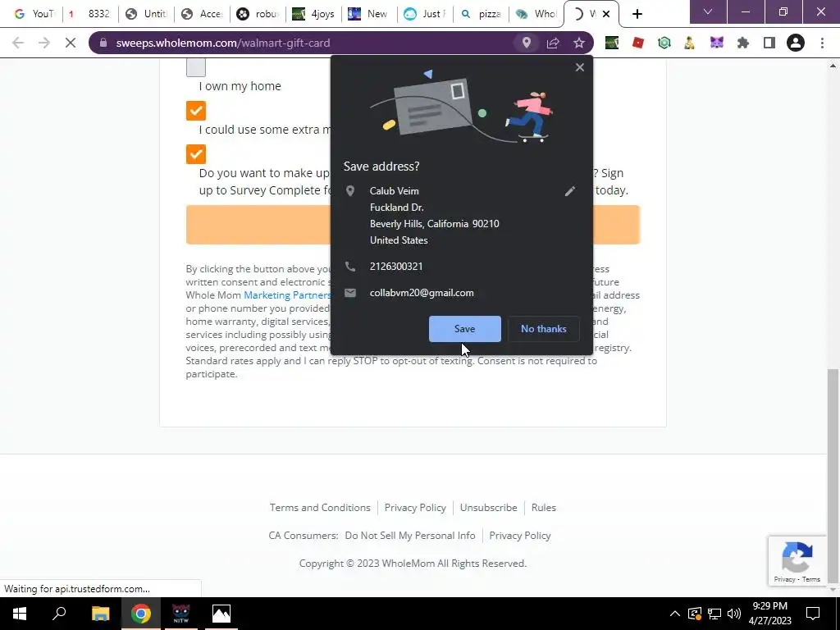Open the Privacy Policy link beside Unsubscribe
This screenshot has width=840, height=630.
click(415, 507)
